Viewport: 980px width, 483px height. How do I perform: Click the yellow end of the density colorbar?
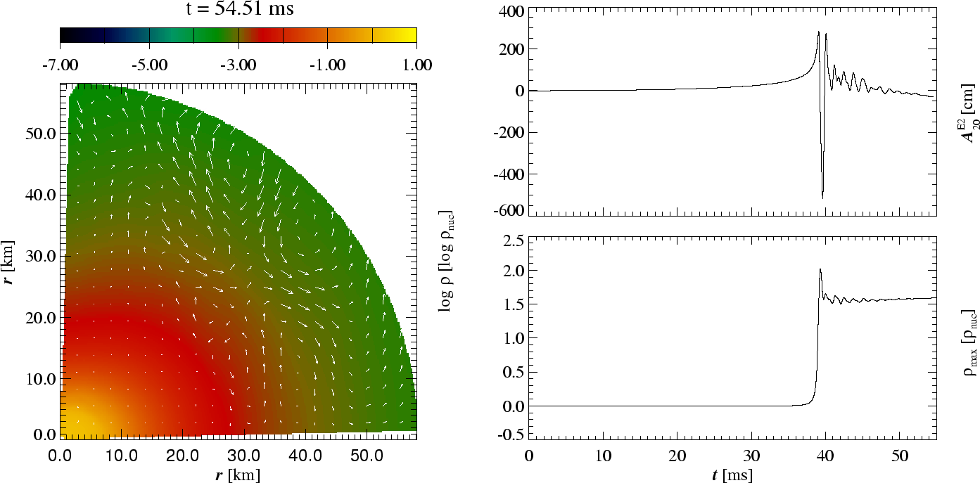click(405, 35)
